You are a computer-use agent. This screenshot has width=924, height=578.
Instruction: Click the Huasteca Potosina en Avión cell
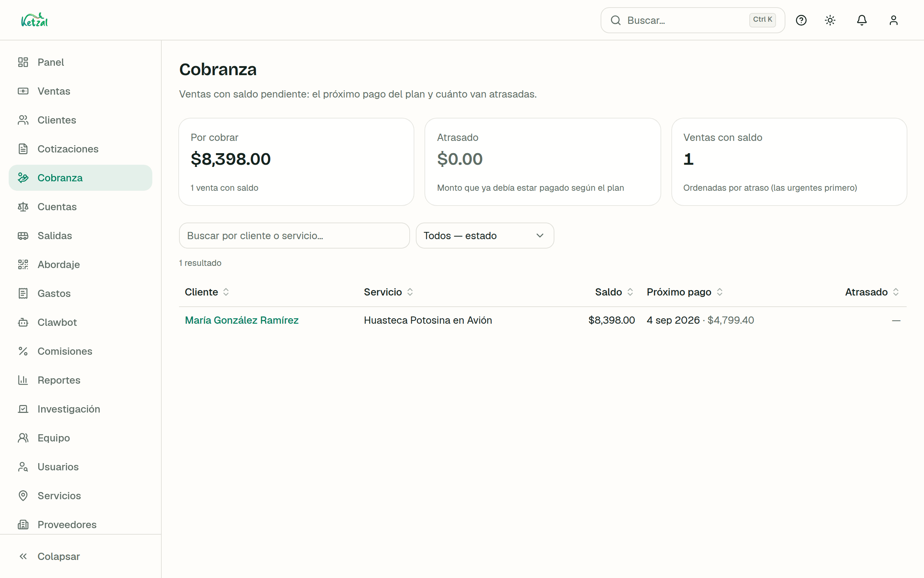click(x=428, y=320)
